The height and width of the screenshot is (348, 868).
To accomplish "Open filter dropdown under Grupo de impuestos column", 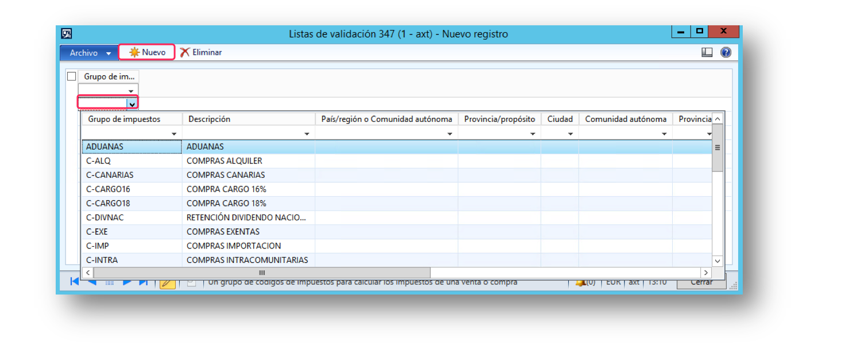I will tap(174, 134).
